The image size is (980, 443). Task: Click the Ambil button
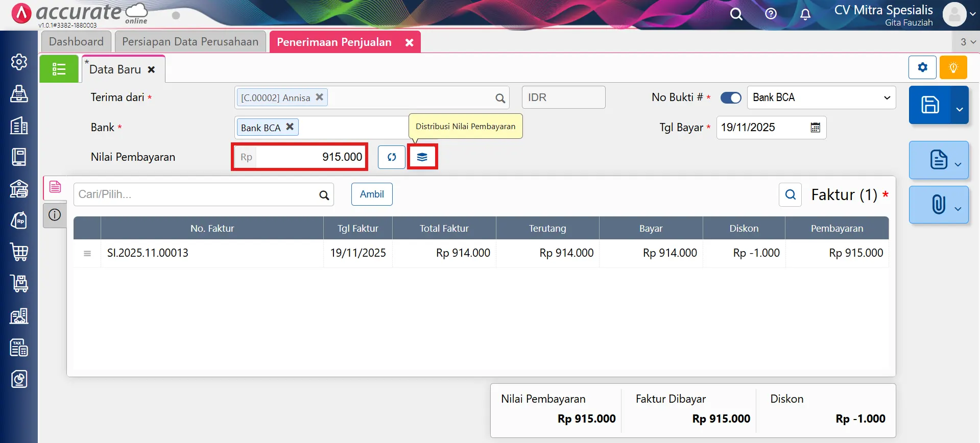point(371,194)
